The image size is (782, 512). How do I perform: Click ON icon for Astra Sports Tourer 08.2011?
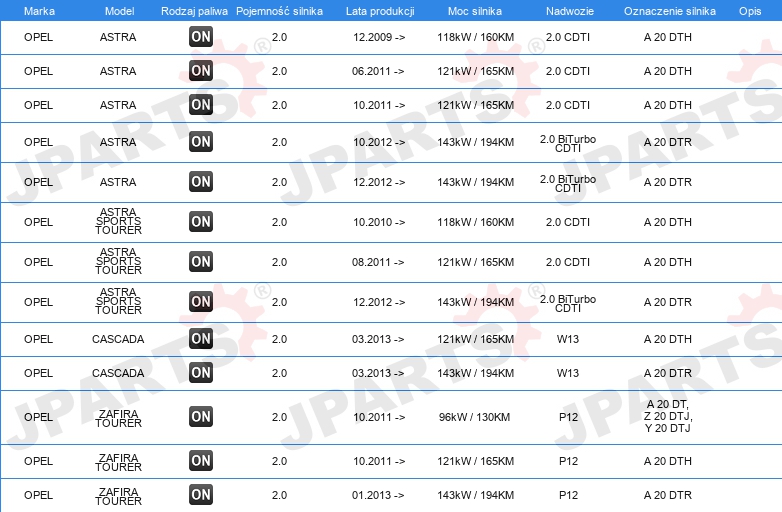click(x=201, y=262)
